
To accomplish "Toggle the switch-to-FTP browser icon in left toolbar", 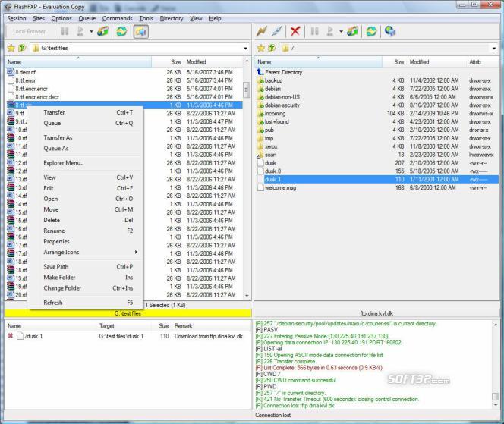I will pyautogui.click(x=140, y=32).
